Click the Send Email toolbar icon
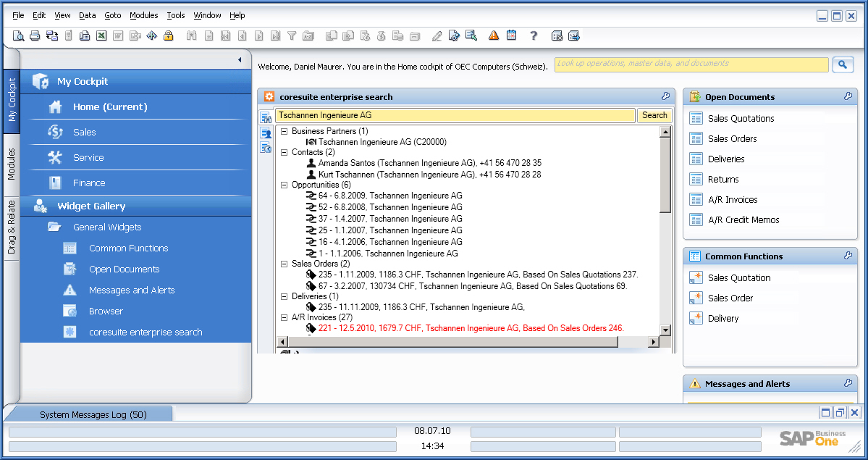Viewport: 868px width, 460px height. pos(52,36)
